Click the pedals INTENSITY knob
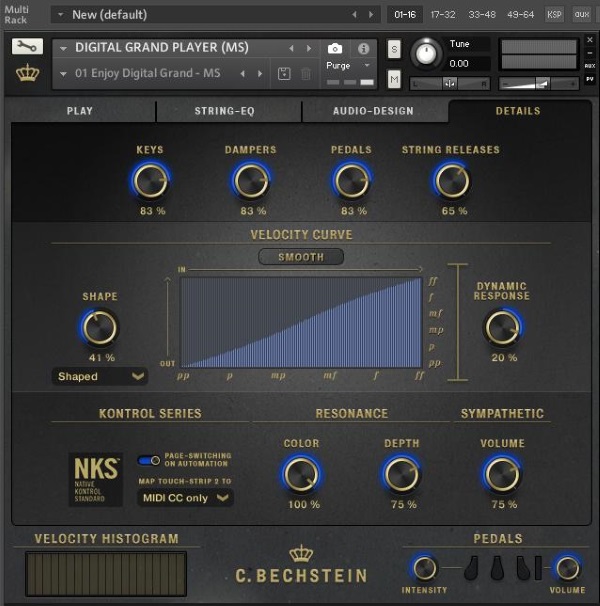 click(x=424, y=568)
